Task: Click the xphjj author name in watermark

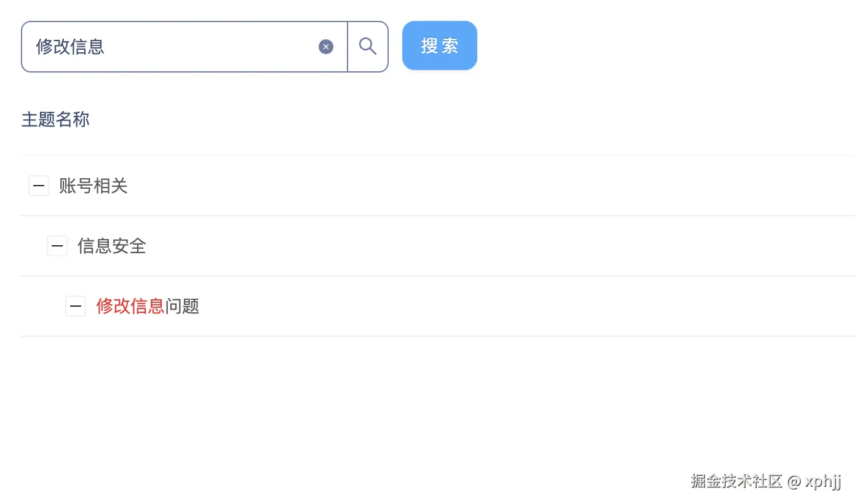Action: [x=823, y=481]
